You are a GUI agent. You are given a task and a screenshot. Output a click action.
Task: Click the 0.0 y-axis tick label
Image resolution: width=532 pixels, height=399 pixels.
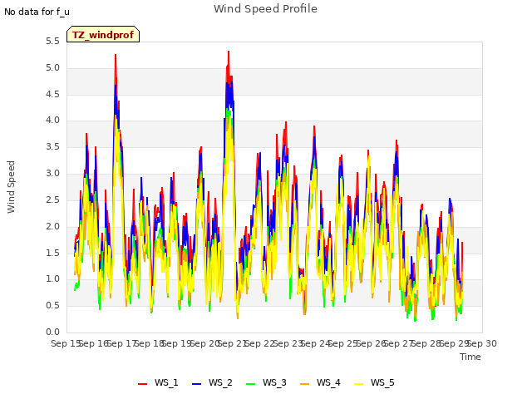pyautogui.click(x=52, y=332)
